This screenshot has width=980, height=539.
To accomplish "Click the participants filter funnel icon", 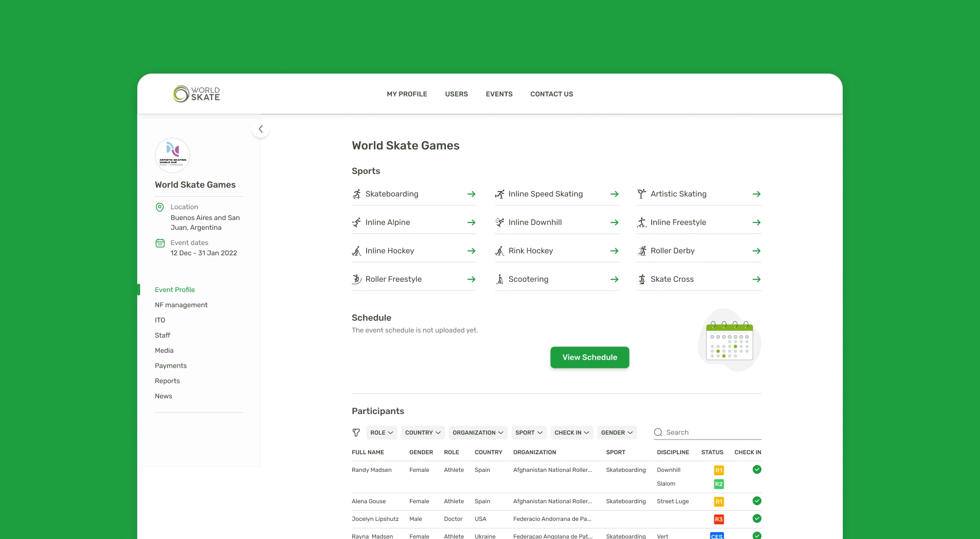I will tap(356, 433).
